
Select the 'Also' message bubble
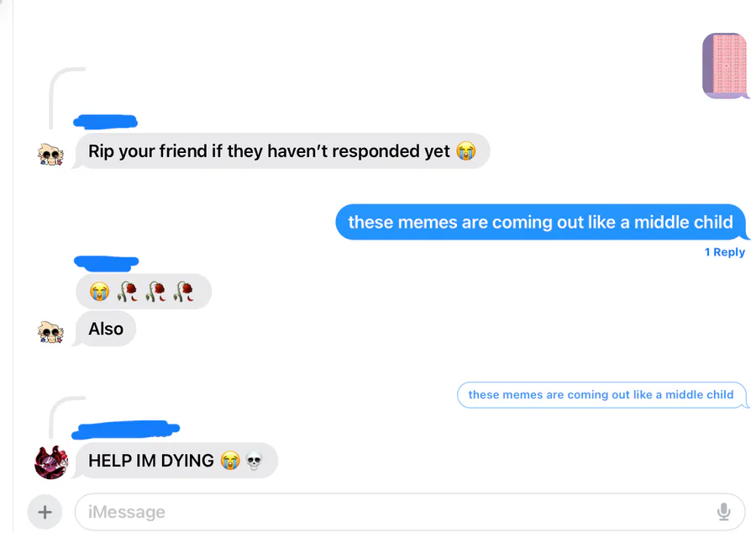105,329
